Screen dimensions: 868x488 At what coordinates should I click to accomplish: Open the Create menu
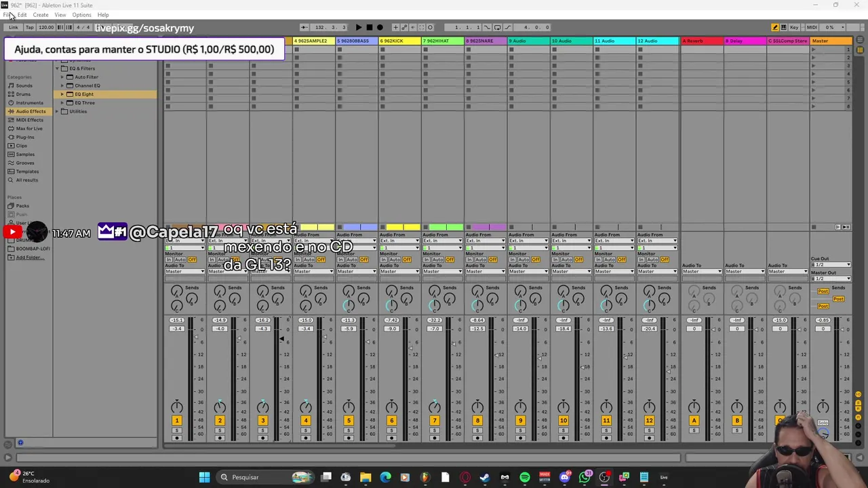(x=41, y=15)
